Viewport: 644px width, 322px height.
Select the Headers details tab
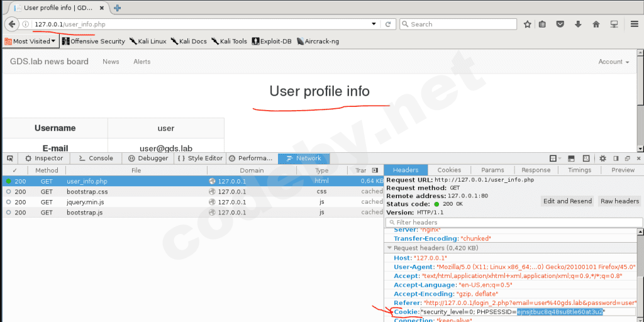(x=406, y=170)
